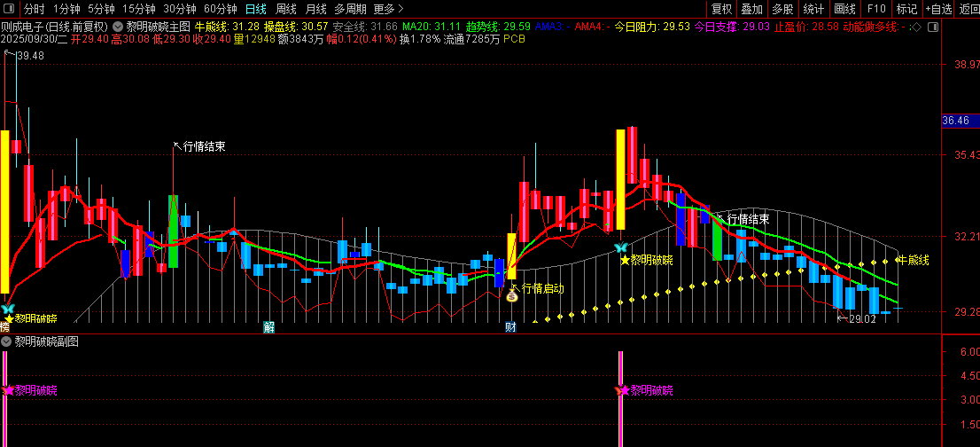Screen dimensions: 980x447
Task: Click the 换1.78% turnover value
Action: 420,39
